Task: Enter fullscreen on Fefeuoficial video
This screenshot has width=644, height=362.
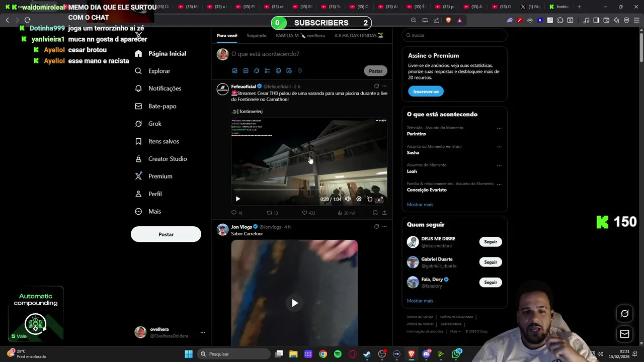Action: point(380,199)
